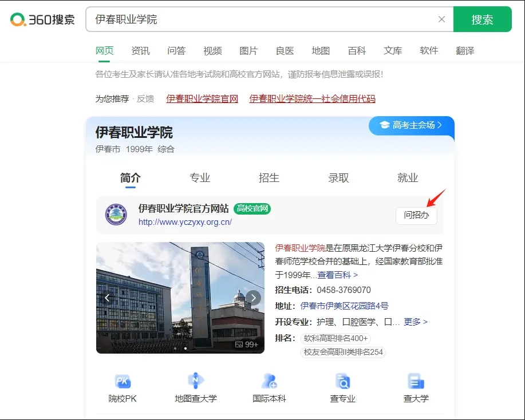Expand 开设专业 with 更多 link
Screen dimensions: 525x420
click(415, 322)
